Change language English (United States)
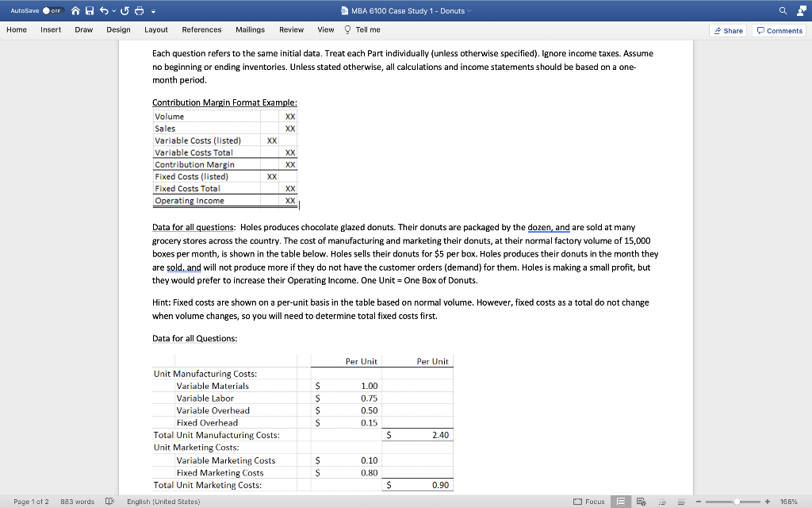The width and height of the screenshot is (812, 508). pos(163,502)
